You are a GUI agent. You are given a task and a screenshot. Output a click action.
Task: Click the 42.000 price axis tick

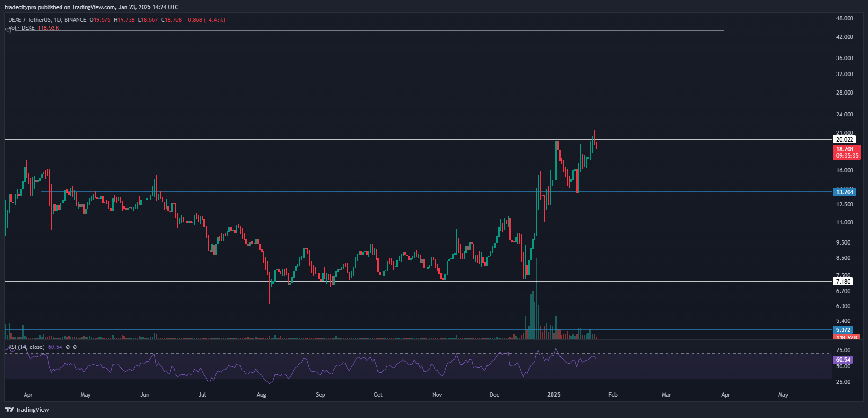pos(844,37)
